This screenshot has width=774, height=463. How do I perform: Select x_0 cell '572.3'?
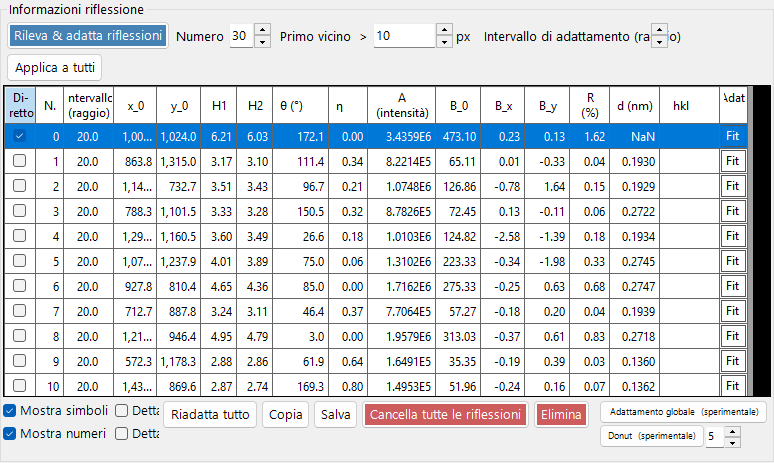coord(135,361)
